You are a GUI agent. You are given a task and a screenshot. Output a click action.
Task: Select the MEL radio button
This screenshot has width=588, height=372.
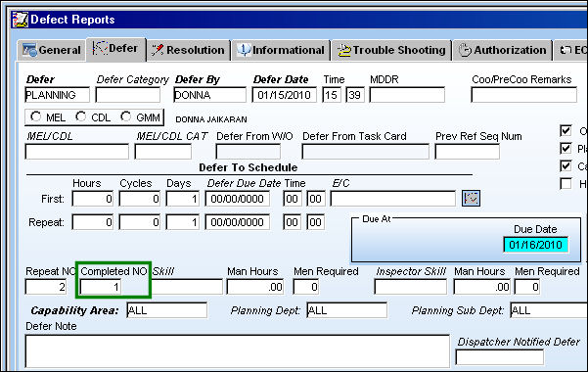click(x=35, y=116)
